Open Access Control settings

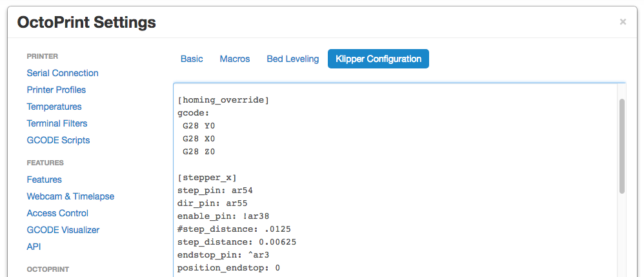click(57, 213)
